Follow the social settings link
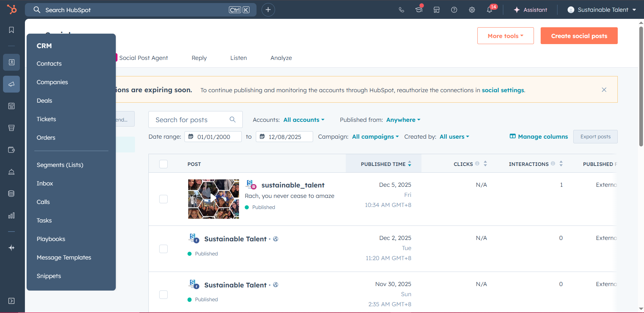Screen dimensions: 644x313 [x=503, y=90]
